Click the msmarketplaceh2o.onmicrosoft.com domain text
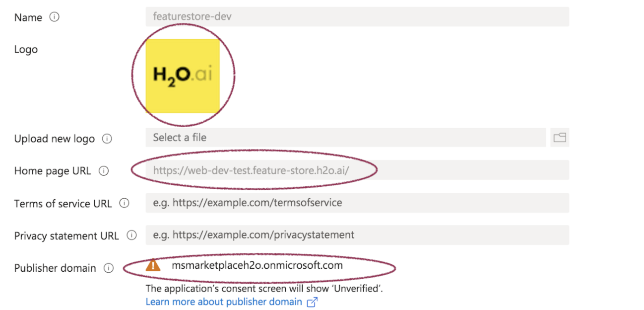The height and width of the screenshot is (310, 644). coord(257,265)
